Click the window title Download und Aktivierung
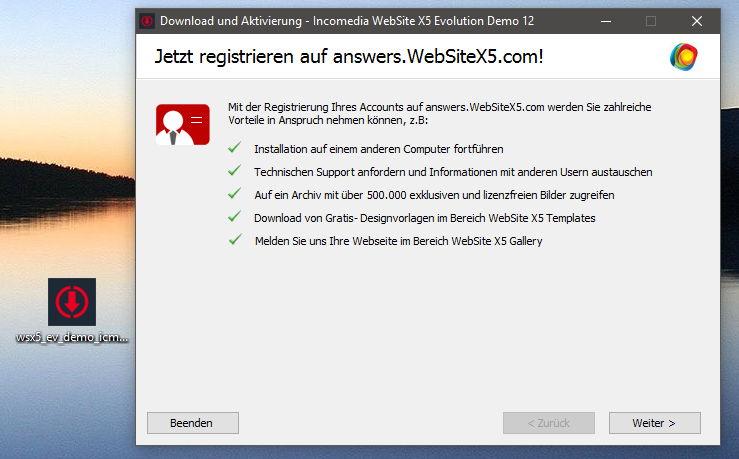This screenshot has width=739, height=459. (347, 21)
